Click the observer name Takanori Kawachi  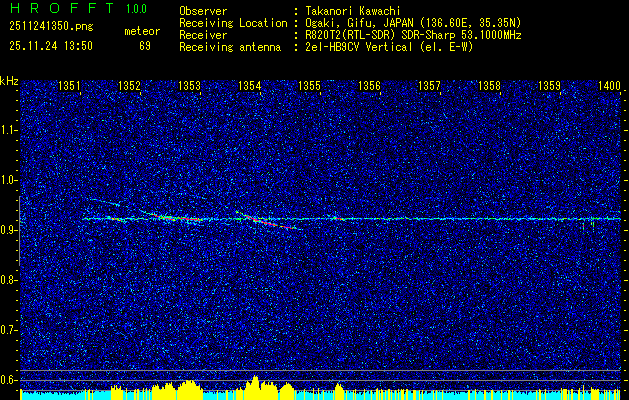pos(353,11)
